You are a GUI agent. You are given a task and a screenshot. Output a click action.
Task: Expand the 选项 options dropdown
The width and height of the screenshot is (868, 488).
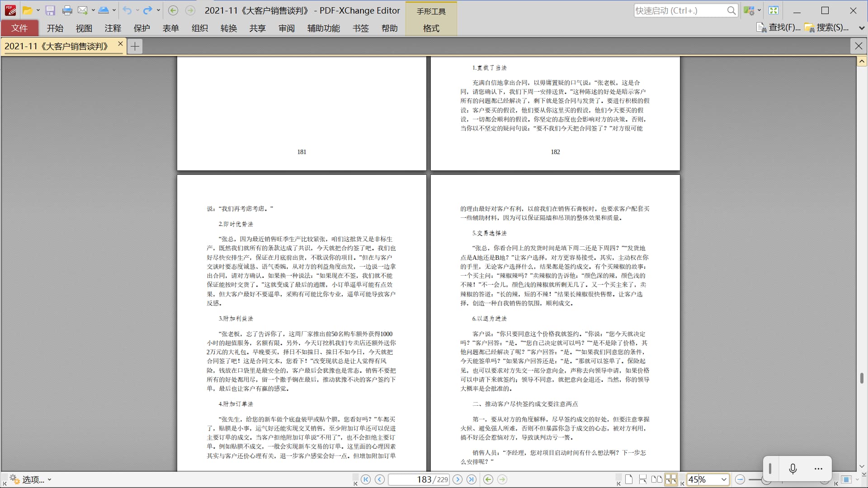[49, 479]
